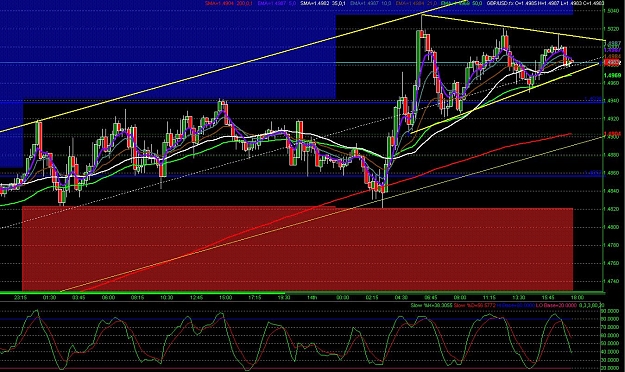625x372 pixels.
Task: Select the green EMA 50,0 legend entry
Action: click(x=461, y=3)
